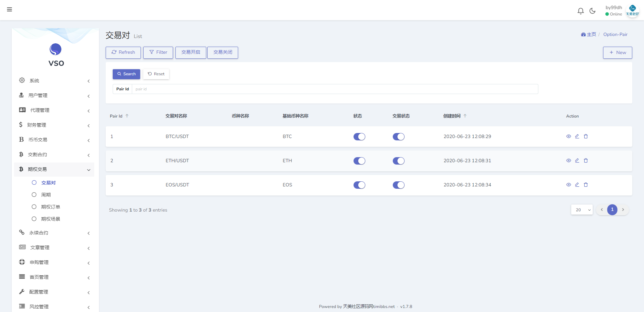644x312 pixels.
Task: Click the ETH base currency cell
Action: point(287,161)
